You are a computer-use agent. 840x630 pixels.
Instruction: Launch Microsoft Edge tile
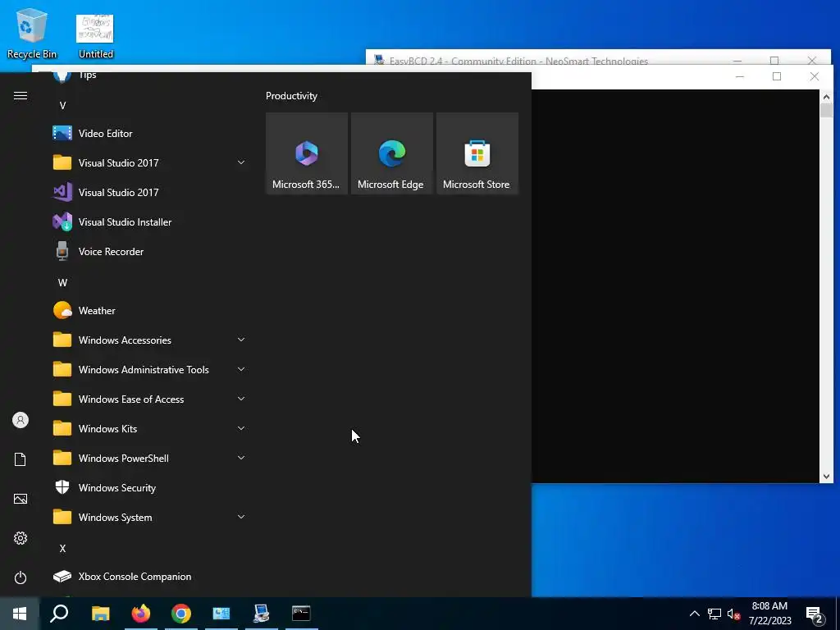tap(391, 153)
